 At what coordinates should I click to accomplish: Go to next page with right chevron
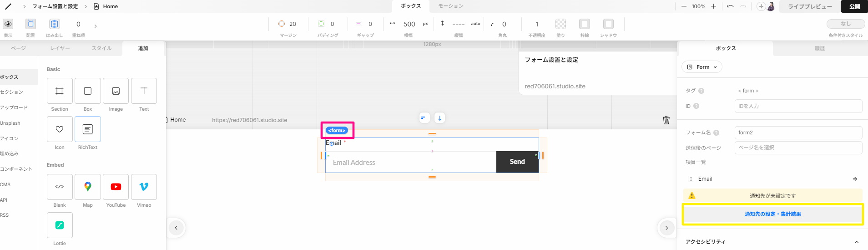pyautogui.click(x=666, y=228)
